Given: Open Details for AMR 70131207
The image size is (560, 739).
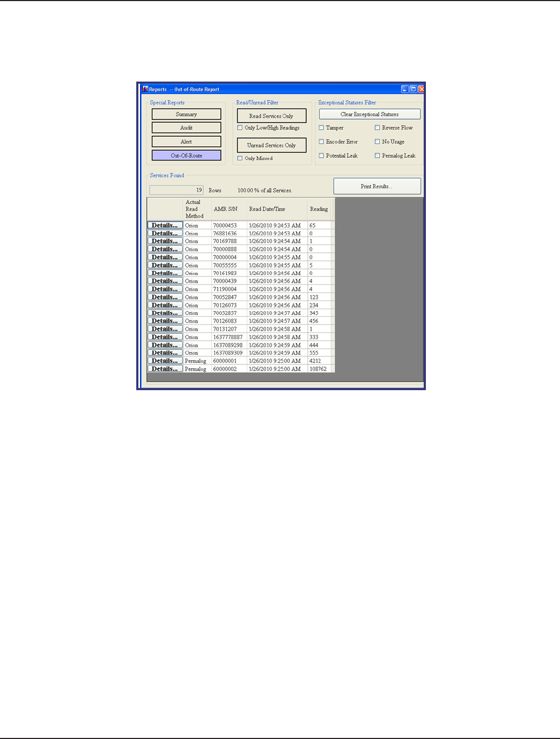Looking at the screenshot, I should 165,329.
